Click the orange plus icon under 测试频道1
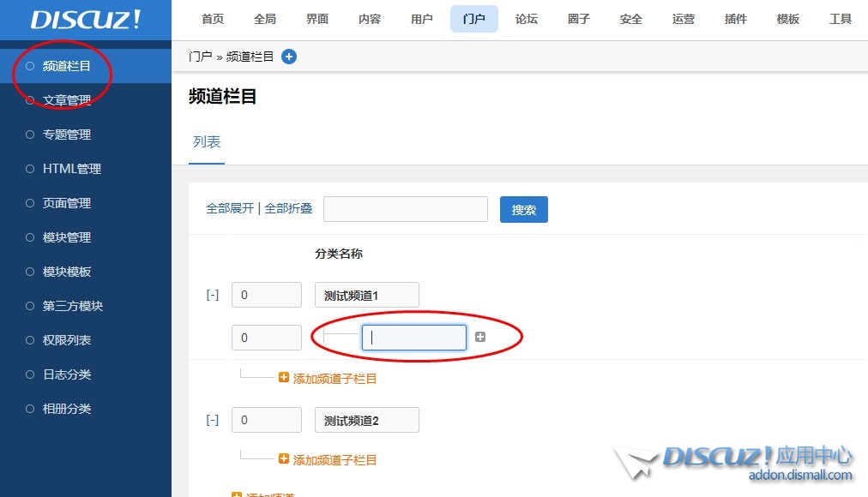Viewport: 868px width, 497px height. click(284, 377)
